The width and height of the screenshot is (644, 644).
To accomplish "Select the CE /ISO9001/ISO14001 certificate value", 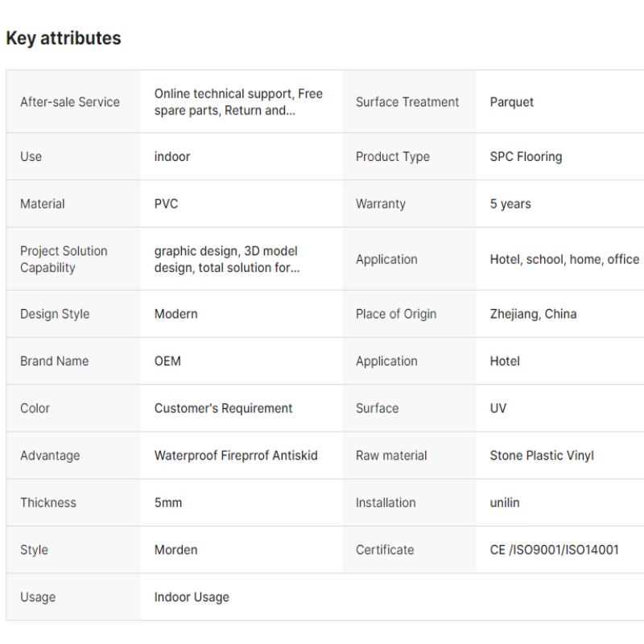I will [x=554, y=550].
